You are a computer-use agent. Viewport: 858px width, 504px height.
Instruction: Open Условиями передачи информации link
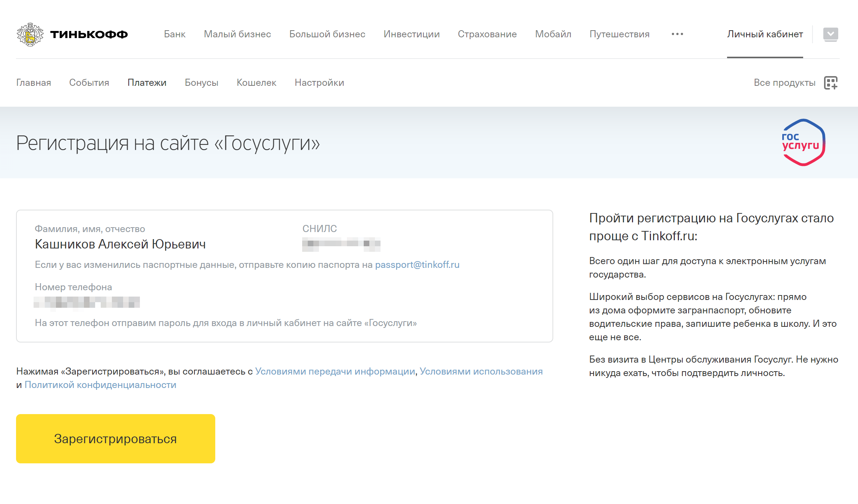[x=335, y=371]
